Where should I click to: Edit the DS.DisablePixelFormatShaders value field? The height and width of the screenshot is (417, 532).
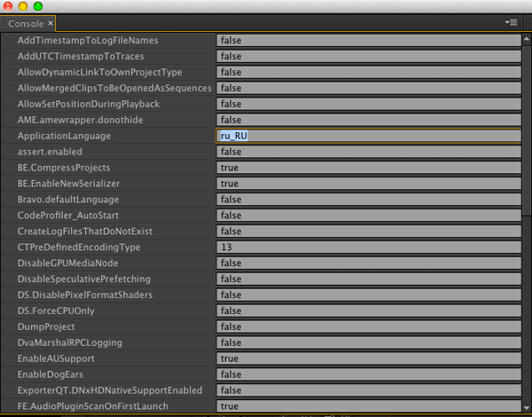369,295
